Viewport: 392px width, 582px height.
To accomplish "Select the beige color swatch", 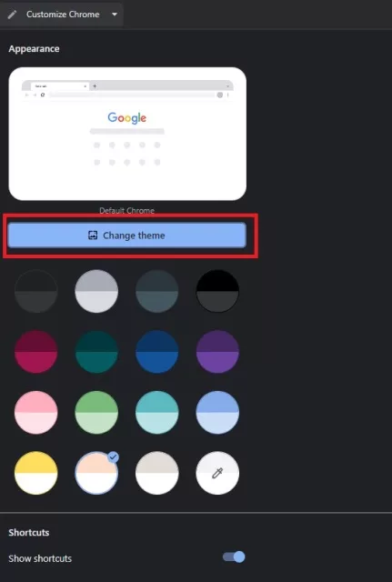I will pyautogui.click(x=157, y=473).
